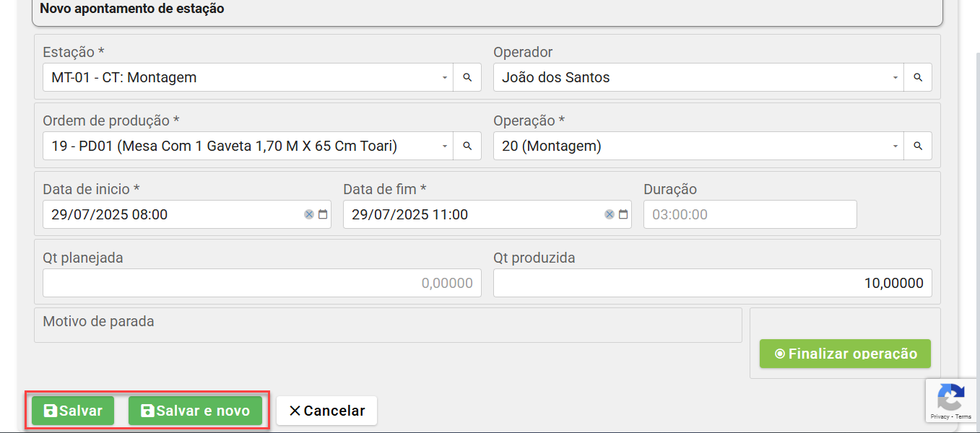Click the search icon beside Estação field
The image size is (980, 433).
point(467,77)
